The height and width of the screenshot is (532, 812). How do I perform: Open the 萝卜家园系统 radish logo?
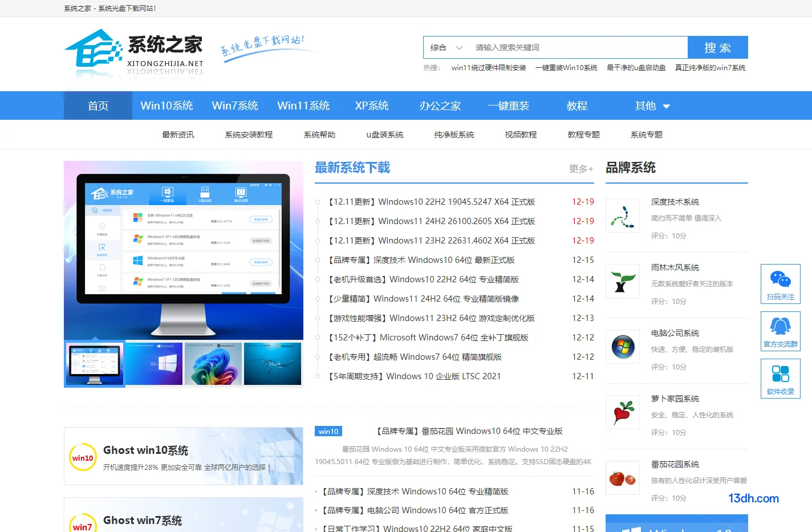pos(623,412)
